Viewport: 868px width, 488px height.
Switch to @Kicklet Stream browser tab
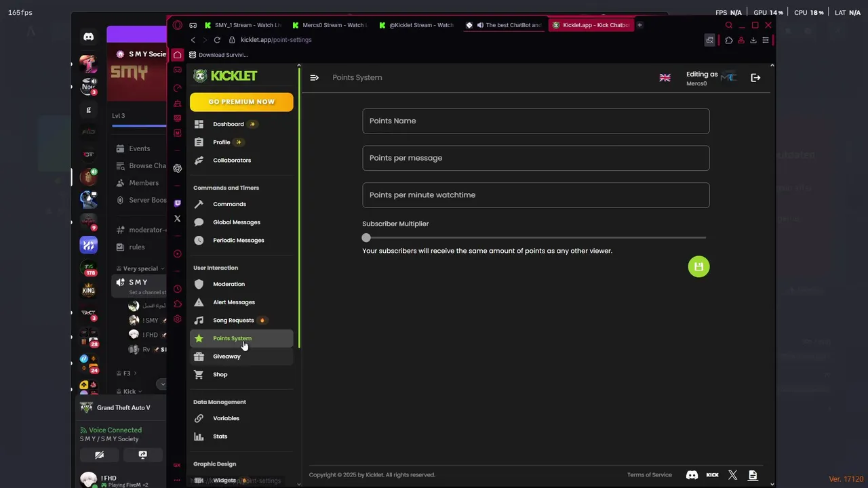417,25
